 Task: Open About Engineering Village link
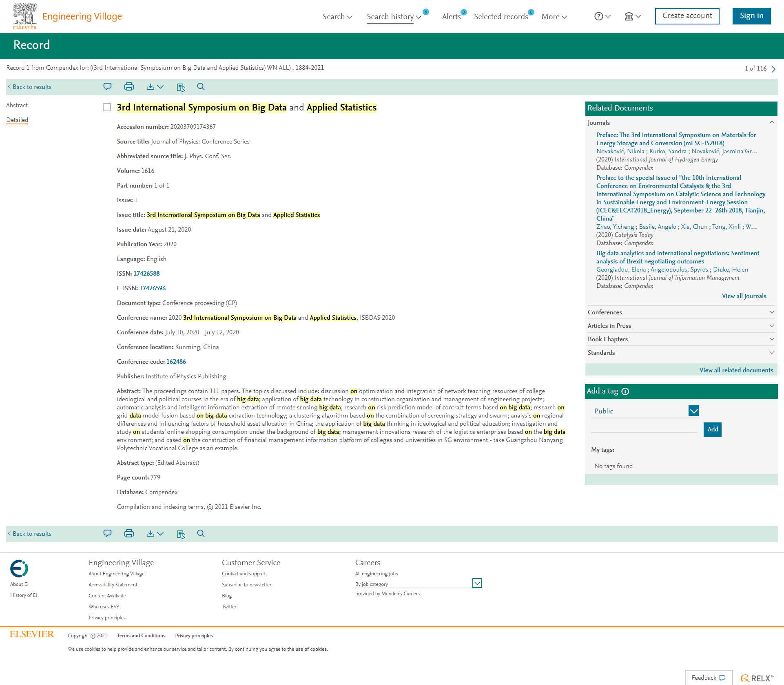point(117,574)
